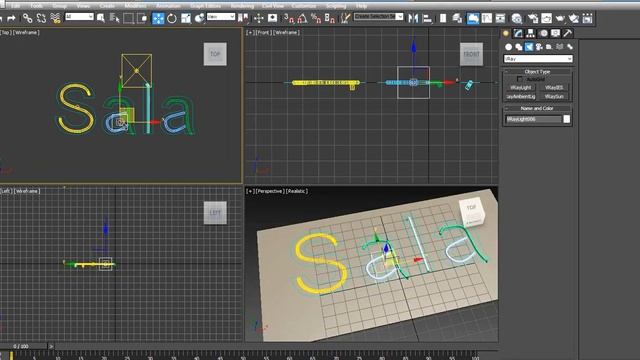Screen dimensions: 640x360
Task: Toggle keyboard shortcut override
Action: pyautogui.click(x=272, y=18)
